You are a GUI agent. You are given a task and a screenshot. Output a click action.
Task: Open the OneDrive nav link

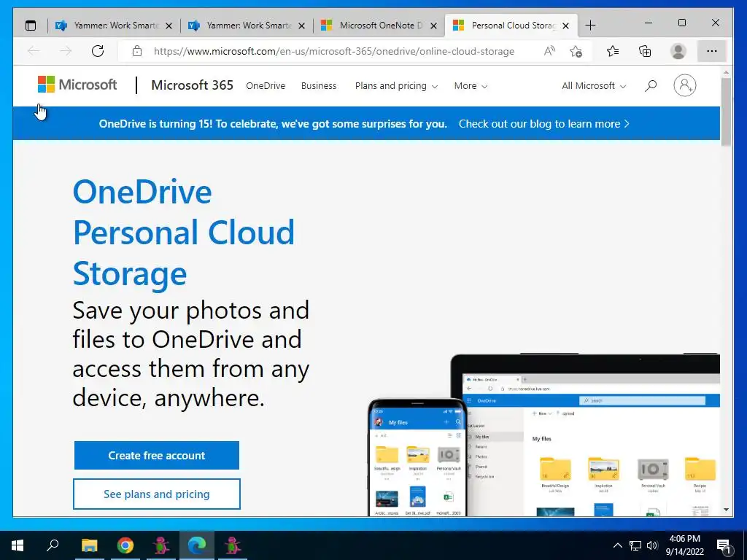[266, 86]
